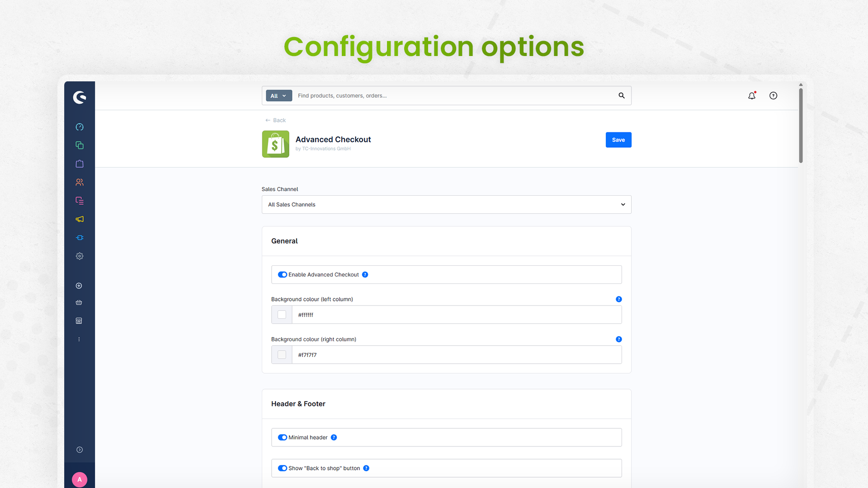Toggle the Minimal header switch
This screenshot has width=868, height=488.
click(x=283, y=437)
